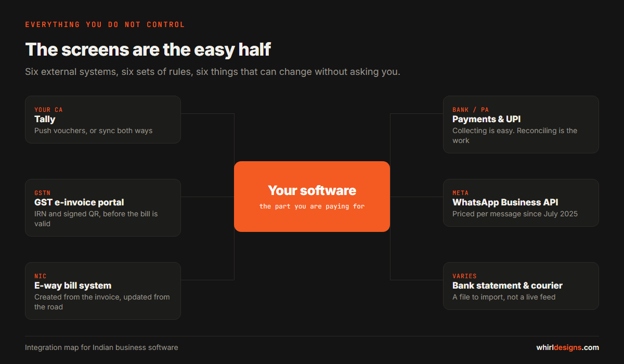Image resolution: width=624 pixels, height=364 pixels.
Task: Click the NIC tag label
Action: (x=41, y=276)
